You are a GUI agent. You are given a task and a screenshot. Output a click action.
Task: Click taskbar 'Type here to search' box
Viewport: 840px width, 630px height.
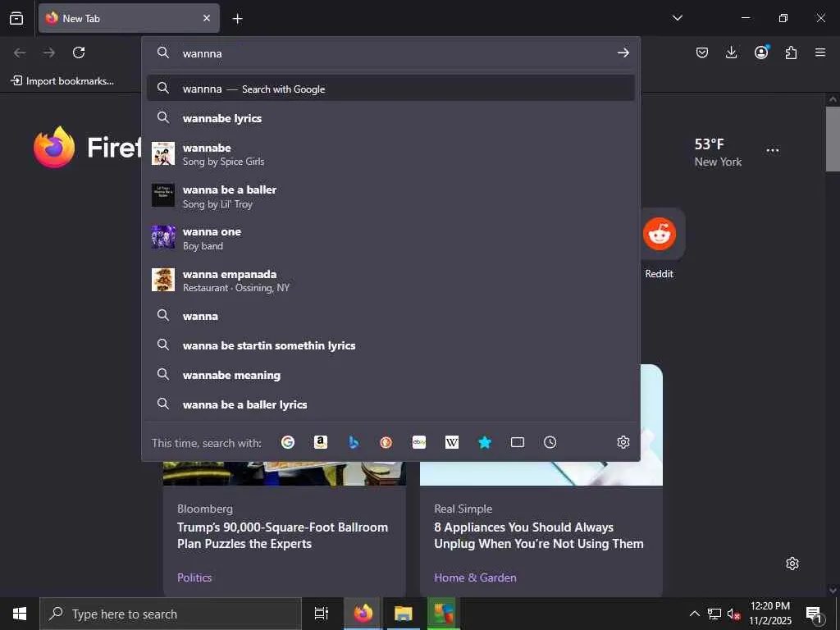coord(171,614)
